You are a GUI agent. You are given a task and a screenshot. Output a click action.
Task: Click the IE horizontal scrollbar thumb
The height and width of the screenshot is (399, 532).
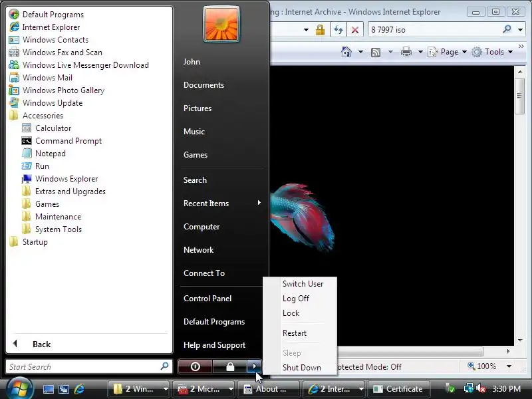[409, 351]
